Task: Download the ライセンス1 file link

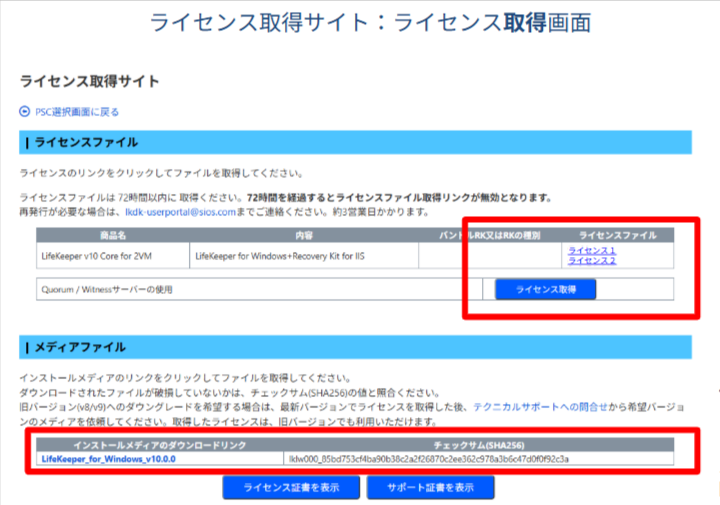Action: tap(591, 251)
